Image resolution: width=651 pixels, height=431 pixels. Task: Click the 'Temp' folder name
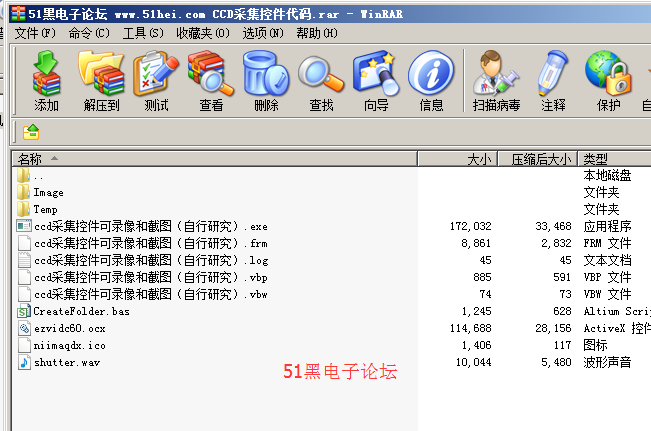click(45, 210)
